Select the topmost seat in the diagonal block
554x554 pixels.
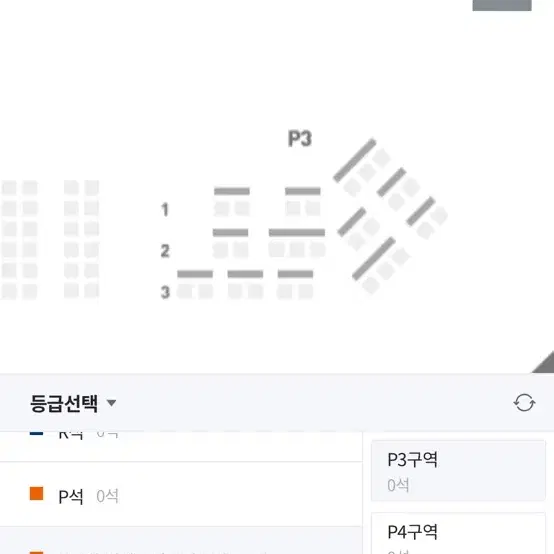(381, 157)
